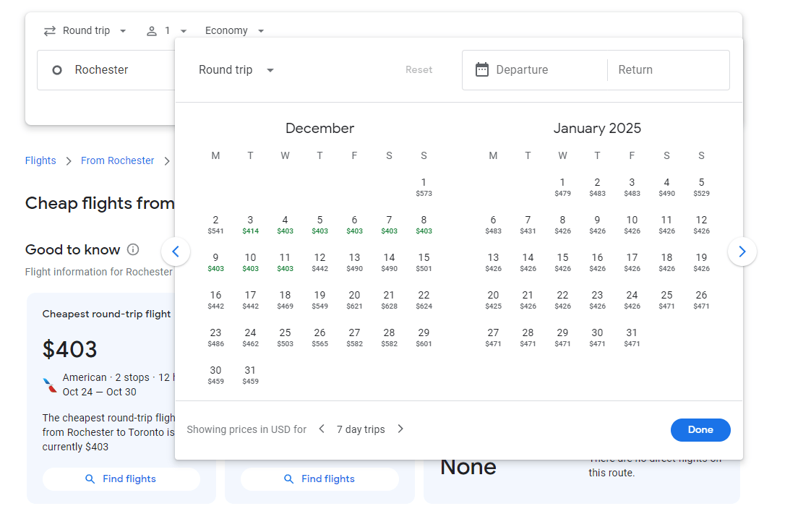Open the info tooltip next to Good to know
Viewport: 811px width, 532px height.
pyautogui.click(x=133, y=249)
